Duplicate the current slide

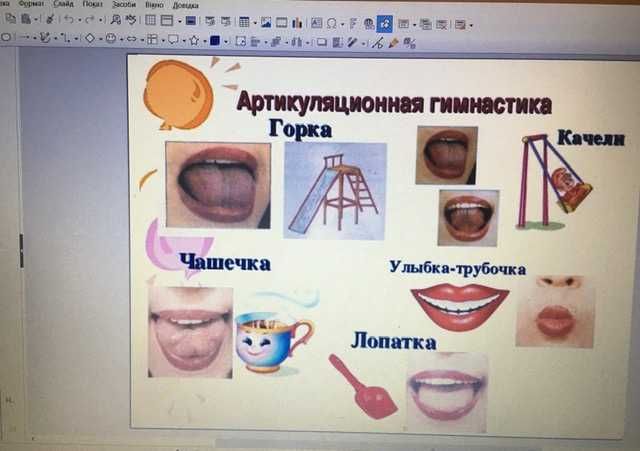tap(426, 24)
